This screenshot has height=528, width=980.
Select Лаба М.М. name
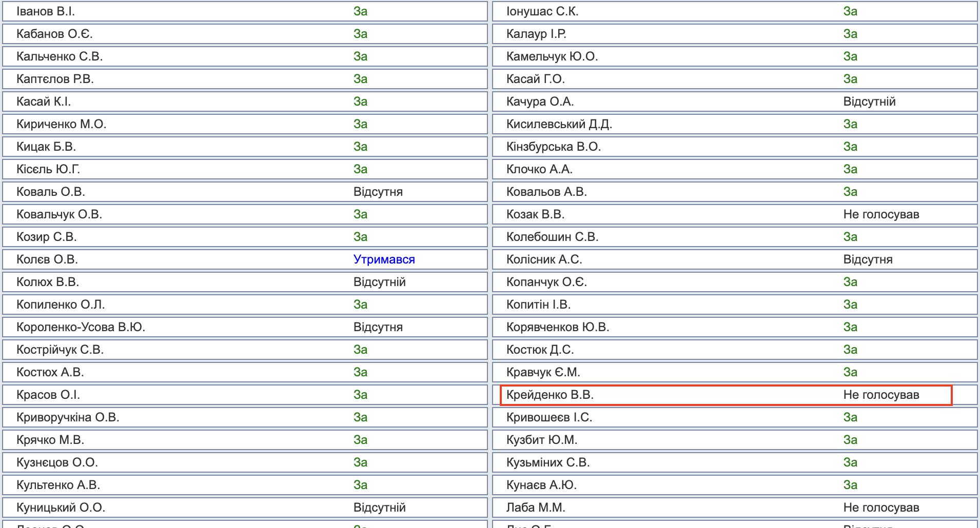coord(536,507)
